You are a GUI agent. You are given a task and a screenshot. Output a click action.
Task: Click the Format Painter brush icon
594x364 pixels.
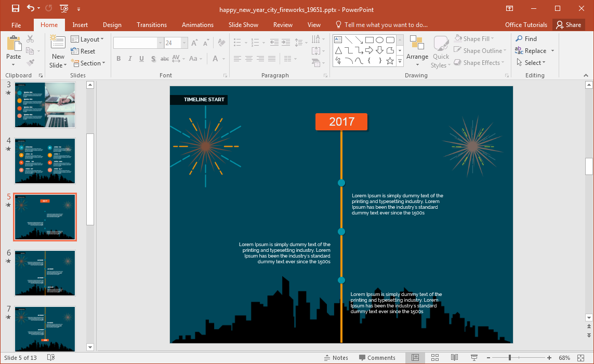[30, 62]
